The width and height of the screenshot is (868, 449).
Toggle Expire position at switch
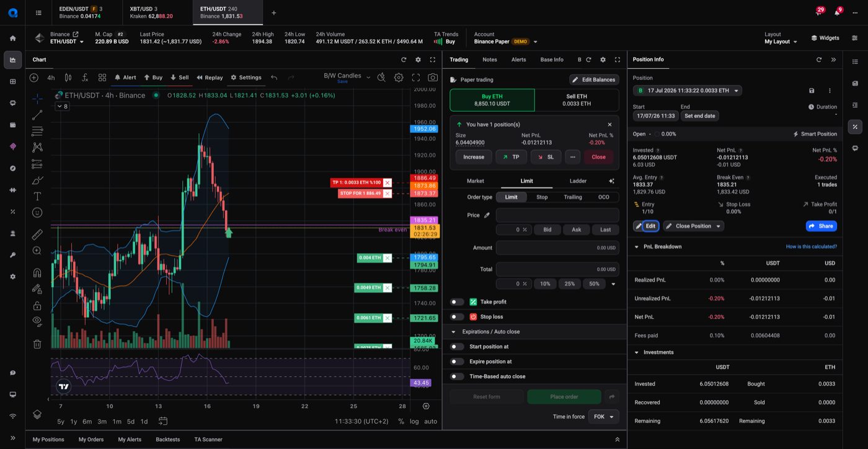pos(457,362)
